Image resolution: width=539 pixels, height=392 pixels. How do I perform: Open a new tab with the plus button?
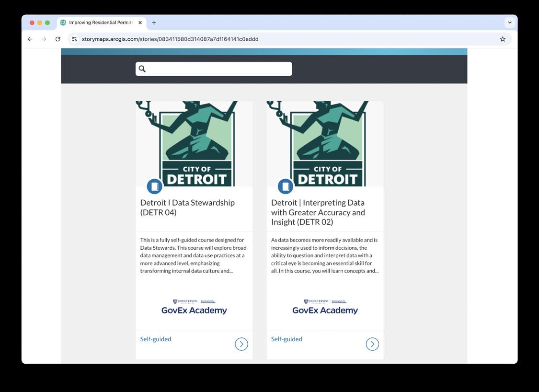pos(154,23)
